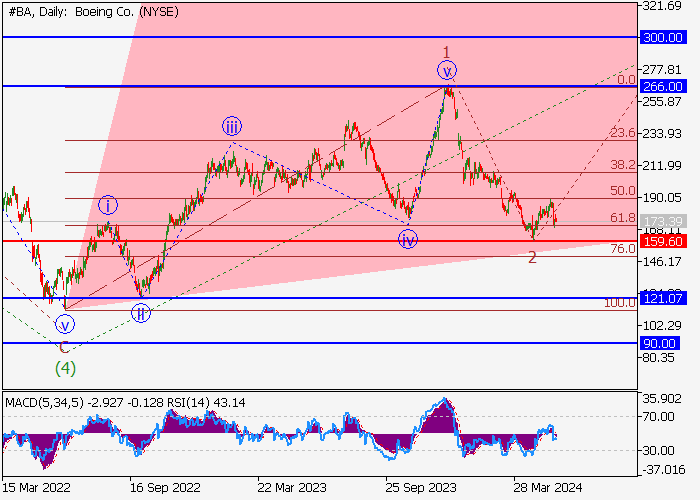This screenshot has width=700, height=500.
Task: Click the circled wave v marker below wave 1
Action: (x=447, y=71)
